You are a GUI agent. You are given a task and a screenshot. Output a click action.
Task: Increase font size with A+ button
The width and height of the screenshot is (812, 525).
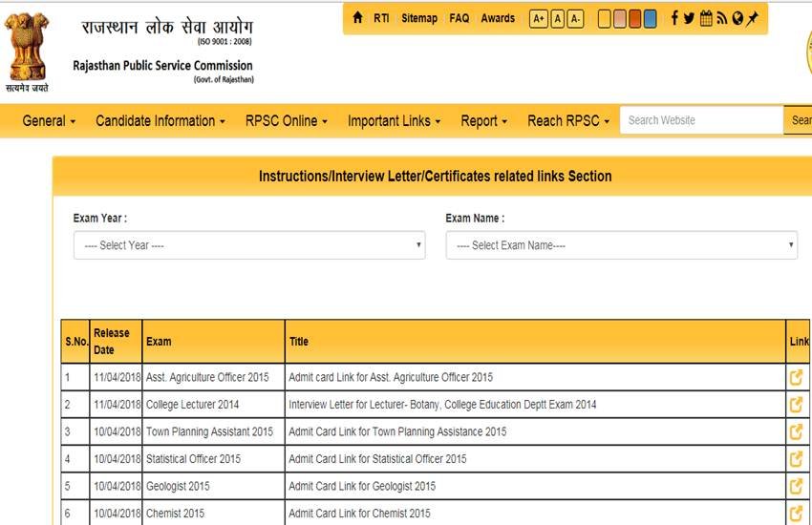tap(538, 19)
